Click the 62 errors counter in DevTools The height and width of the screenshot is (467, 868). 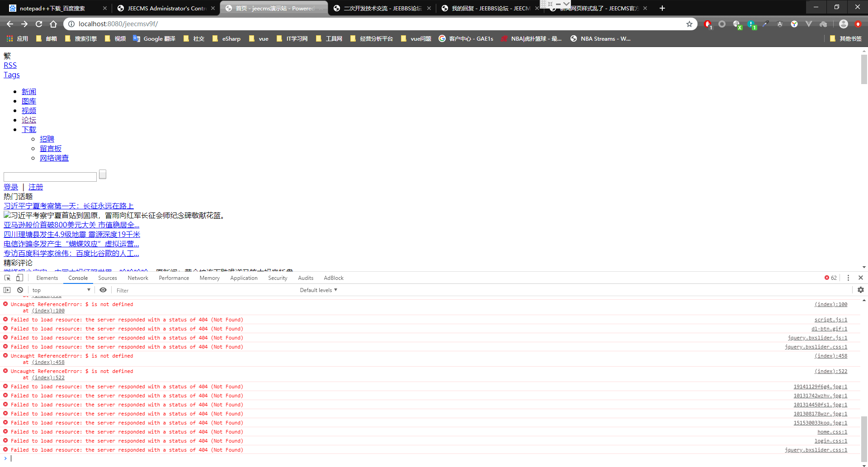coord(830,278)
